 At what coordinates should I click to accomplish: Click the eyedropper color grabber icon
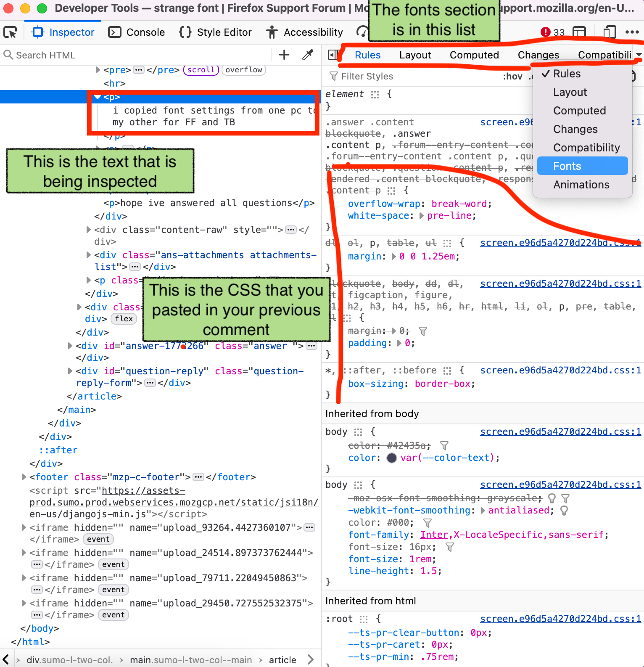coord(308,55)
